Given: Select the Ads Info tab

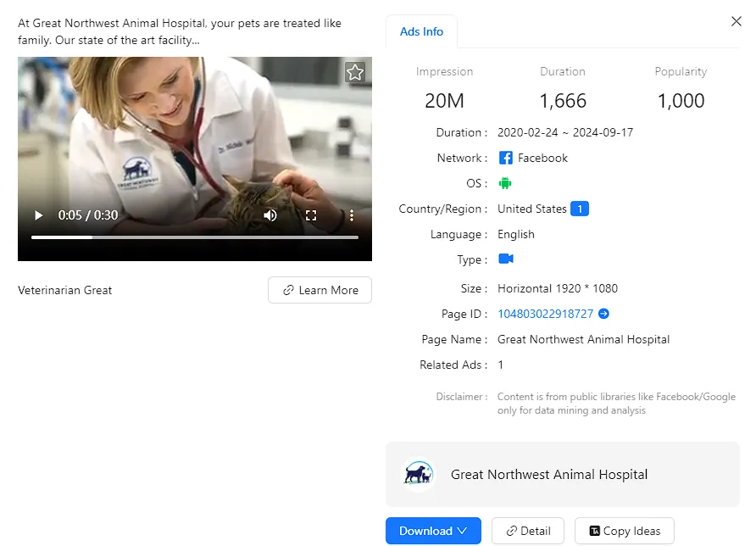Looking at the screenshot, I should point(421,31).
